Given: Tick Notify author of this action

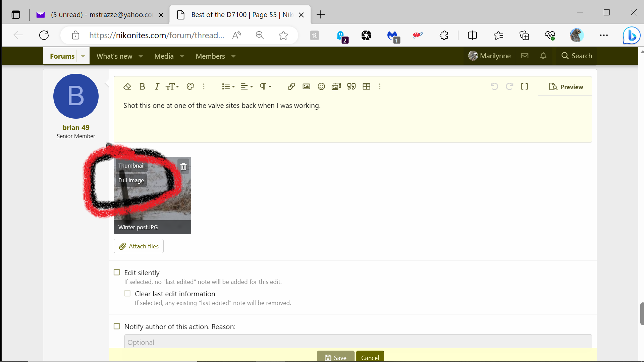Looking at the screenshot, I should [117, 326].
